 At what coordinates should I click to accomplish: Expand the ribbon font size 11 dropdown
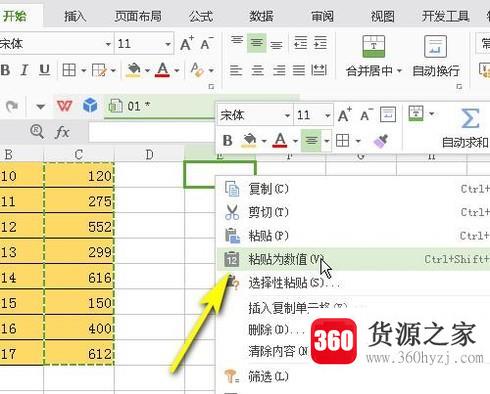[x=168, y=44]
